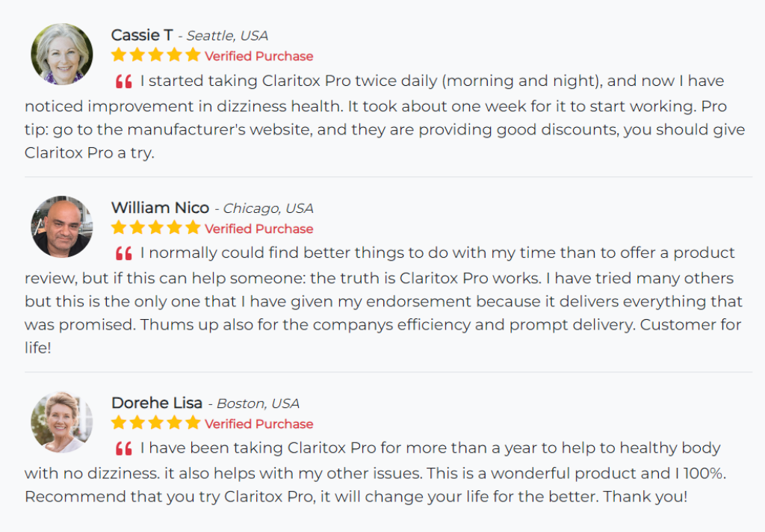Click the reviewer name Dorehe Lisa
Image resolution: width=765 pixels, height=532 pixels.
[157, 403]
